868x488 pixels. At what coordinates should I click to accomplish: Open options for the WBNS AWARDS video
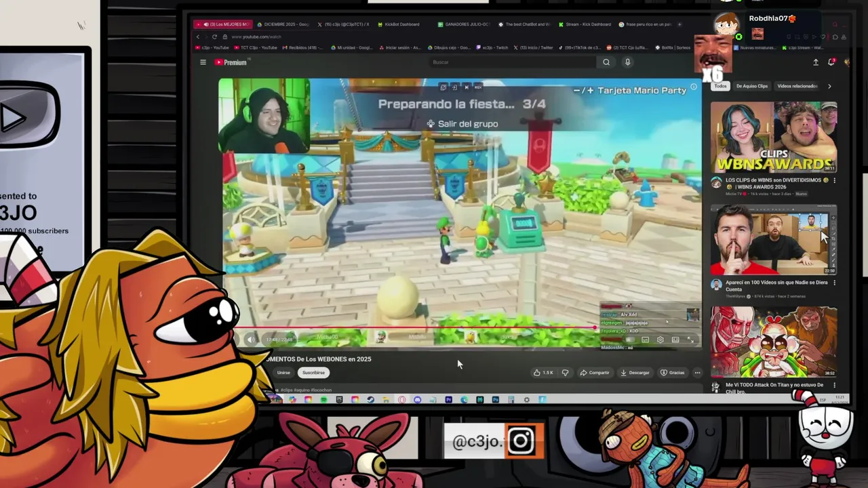[x=835, y=181]
